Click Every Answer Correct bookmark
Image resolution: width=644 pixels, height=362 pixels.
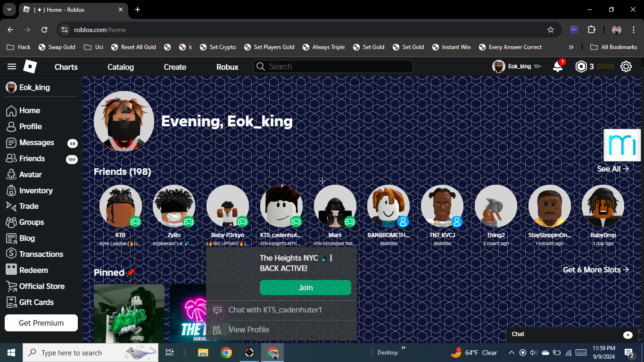click(x=510, y=47)
